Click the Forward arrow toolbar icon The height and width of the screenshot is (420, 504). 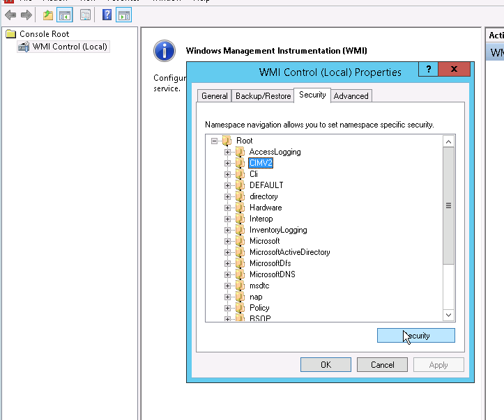tap(26, 15)
